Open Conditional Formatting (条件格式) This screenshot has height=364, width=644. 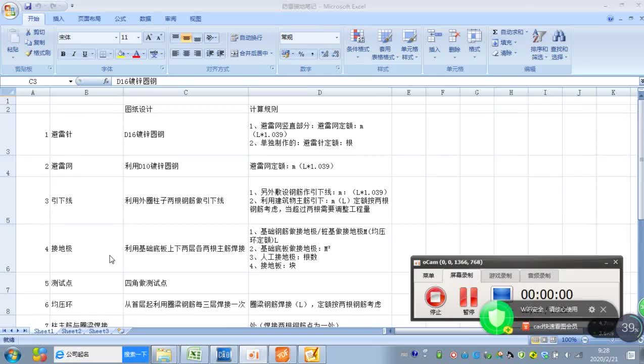pyautogui.click(x=357, y=44)
